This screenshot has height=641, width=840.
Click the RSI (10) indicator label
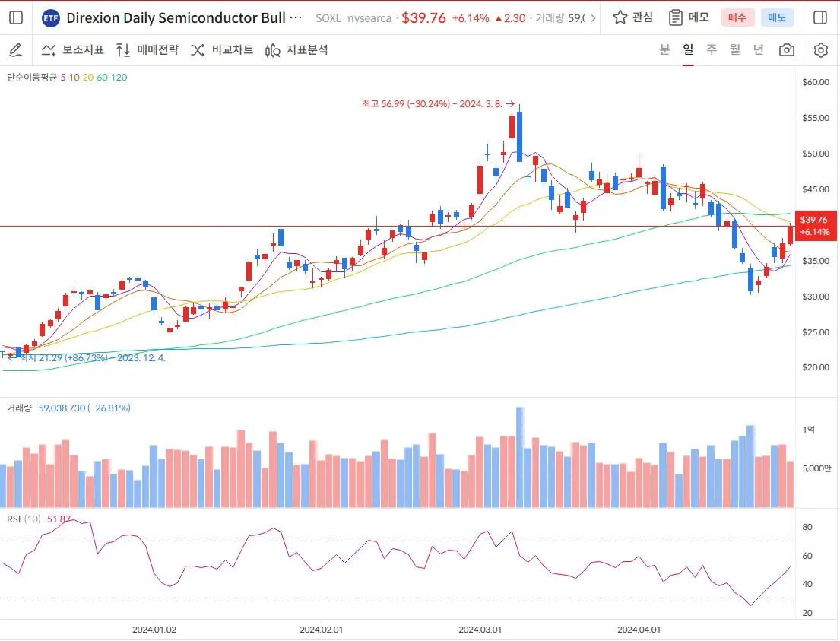[x=24, y=519]
